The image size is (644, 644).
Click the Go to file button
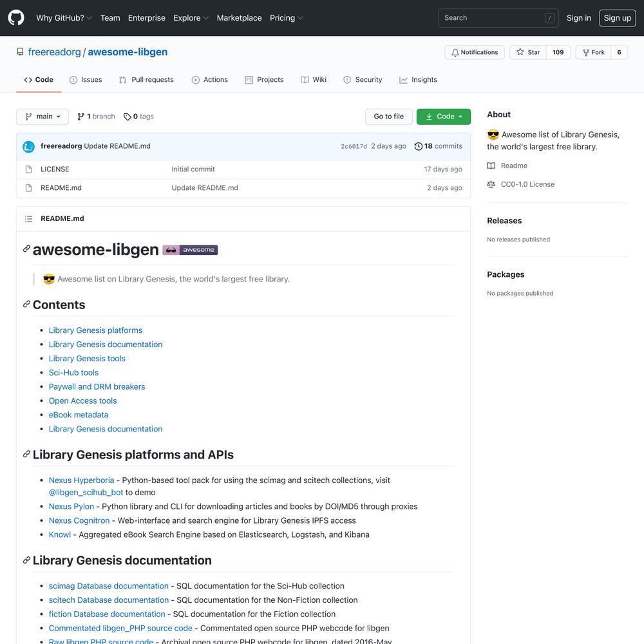pyautogui.click(x=388, y=117)
